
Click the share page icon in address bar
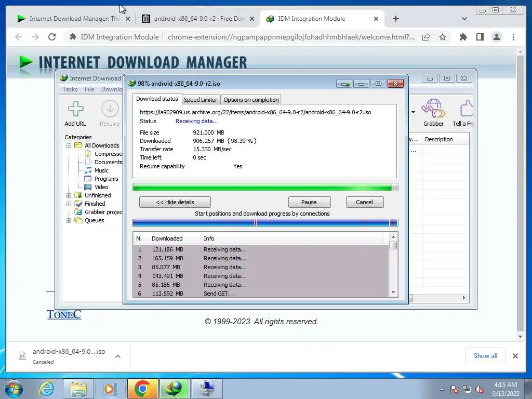coord(426,37)
